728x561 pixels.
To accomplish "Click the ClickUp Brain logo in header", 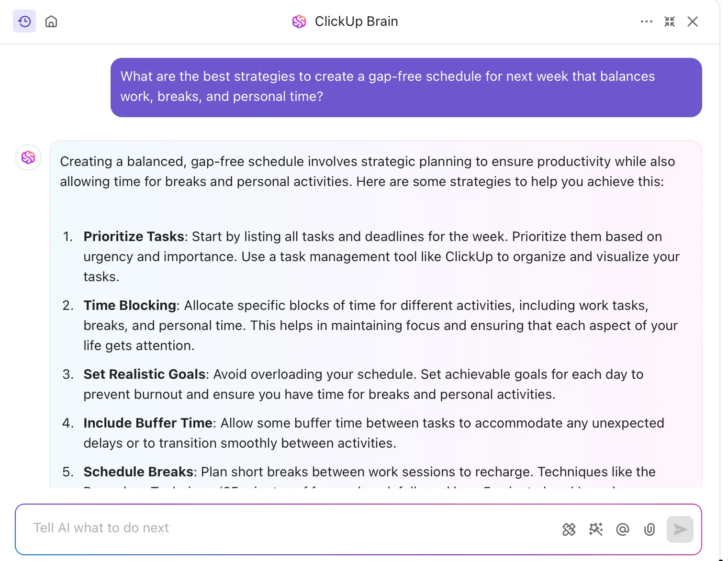I will 299,22.
